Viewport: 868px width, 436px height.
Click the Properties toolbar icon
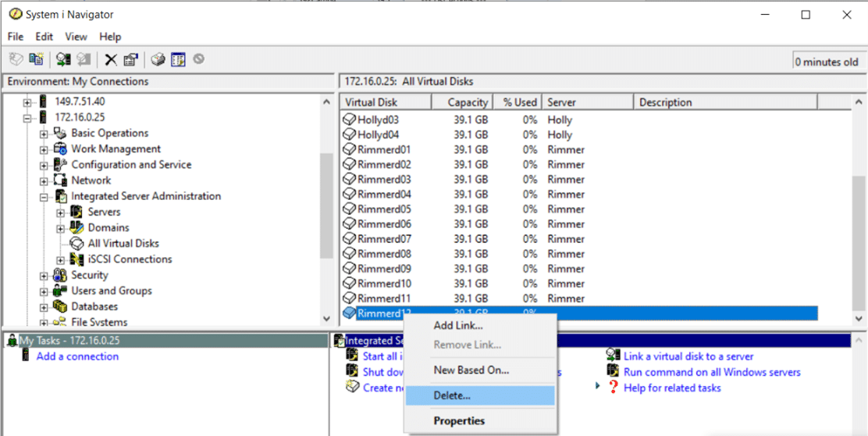[x=130, y=59]
